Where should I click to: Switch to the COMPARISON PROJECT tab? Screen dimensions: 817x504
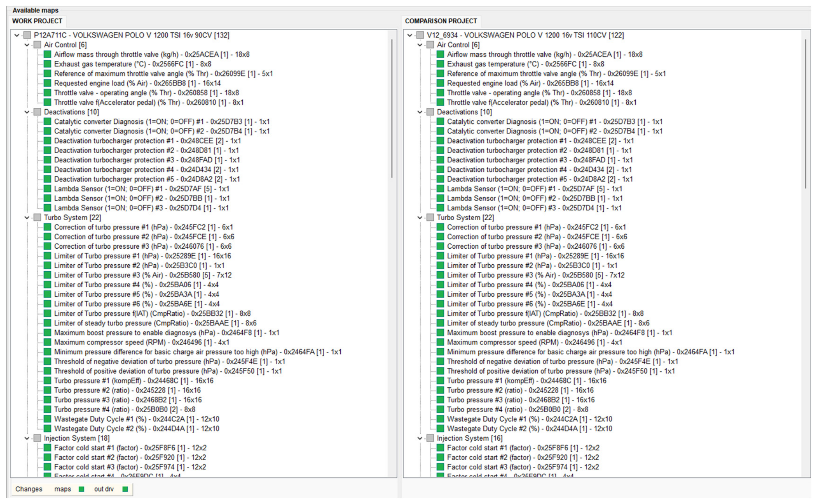(441, 21)
